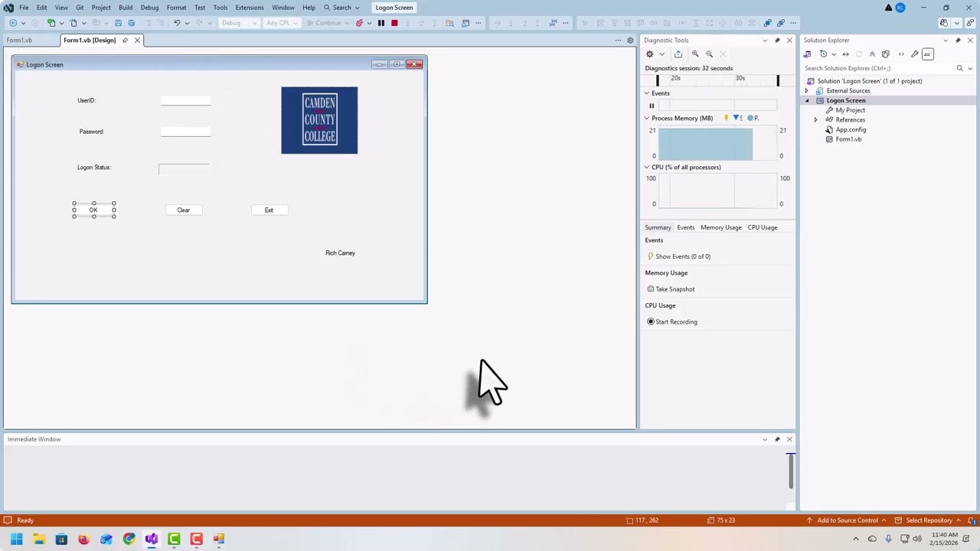Select the UserID text box on form

tap(185, 100)
